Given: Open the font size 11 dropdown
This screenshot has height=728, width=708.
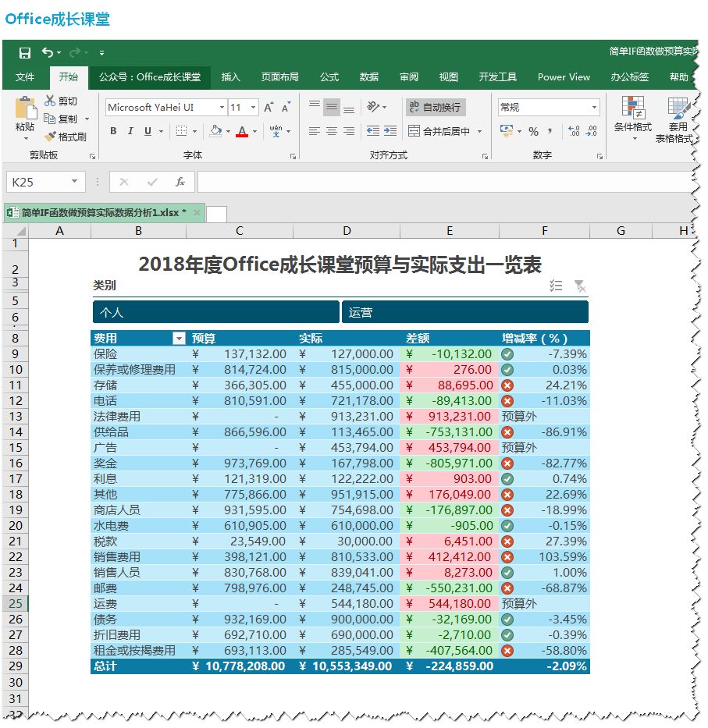Looking at the screenshot, I should coord(253,107).
